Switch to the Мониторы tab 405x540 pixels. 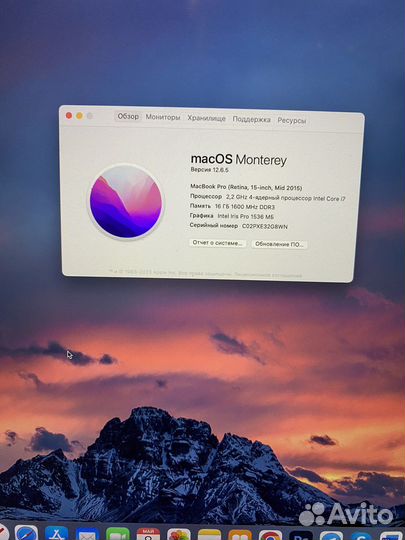163,117
